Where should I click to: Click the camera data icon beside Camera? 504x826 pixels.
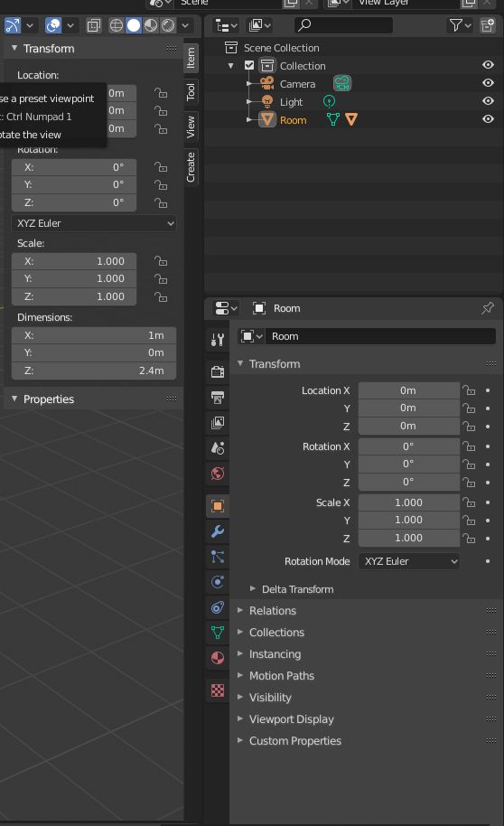342,83
